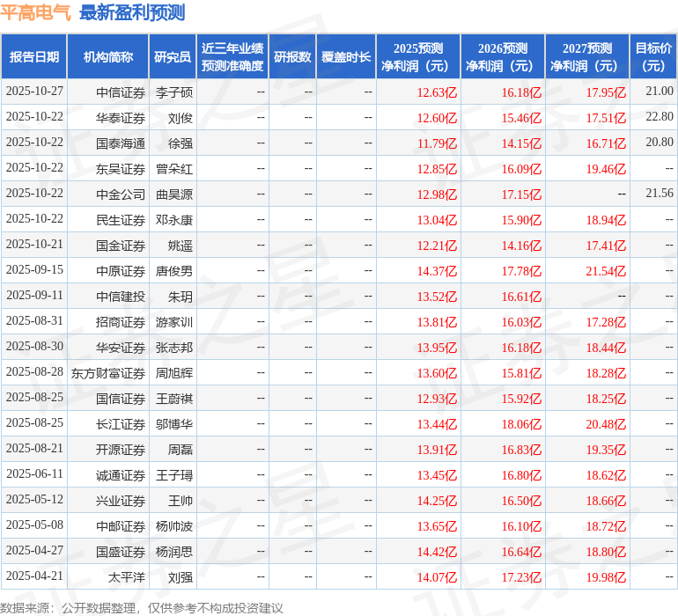This screenshot has height=616, width=678.
Task: Sort by 报告日期 column header
Action: click(34, 57)
